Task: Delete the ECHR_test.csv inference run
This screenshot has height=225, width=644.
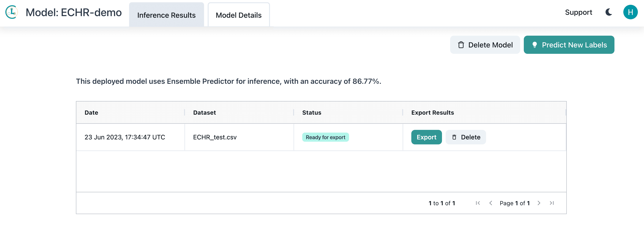Action: (x=465, y=137)
